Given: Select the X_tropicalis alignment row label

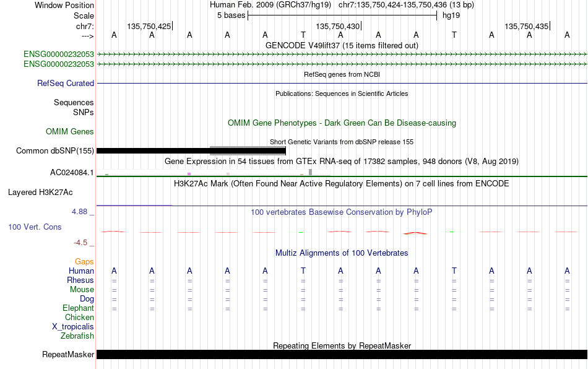Looking at the screenshot, I should [x=73, y=327].
